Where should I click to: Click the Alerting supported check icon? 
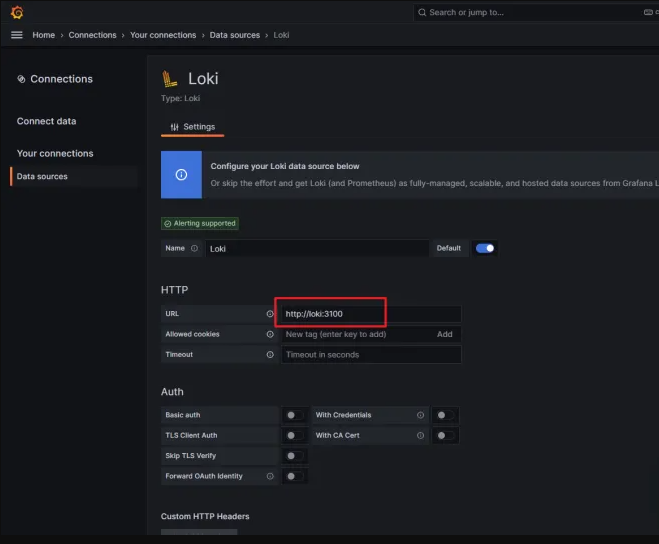168,224
